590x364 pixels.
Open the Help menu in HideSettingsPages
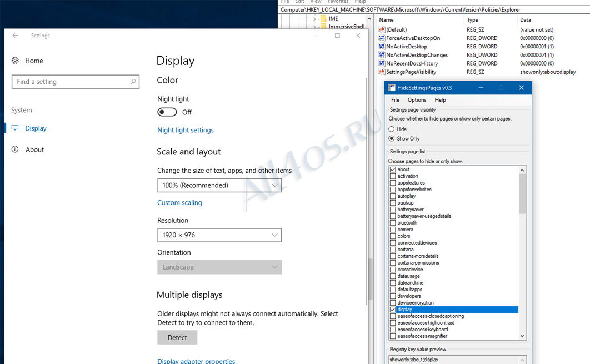coord(440,99)
